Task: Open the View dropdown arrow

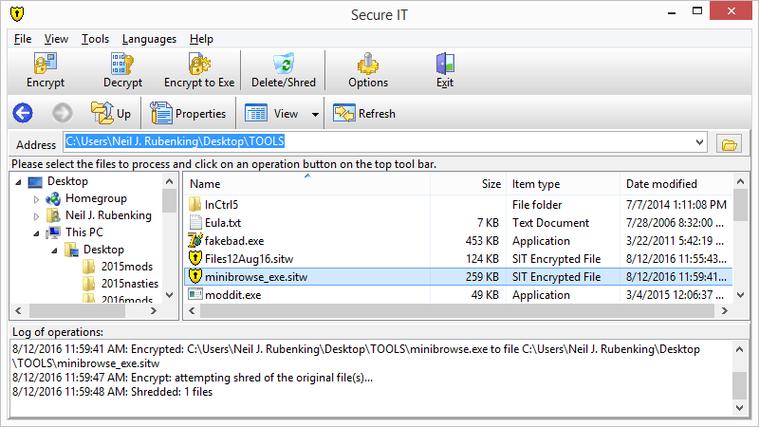Action: click(x=315, y=114)
